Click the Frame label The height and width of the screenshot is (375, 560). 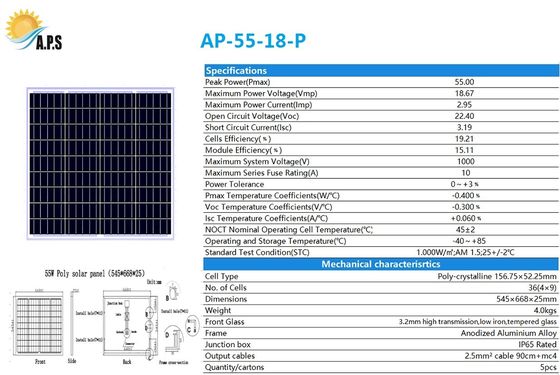pyautogui.click(x=216, y=333)
